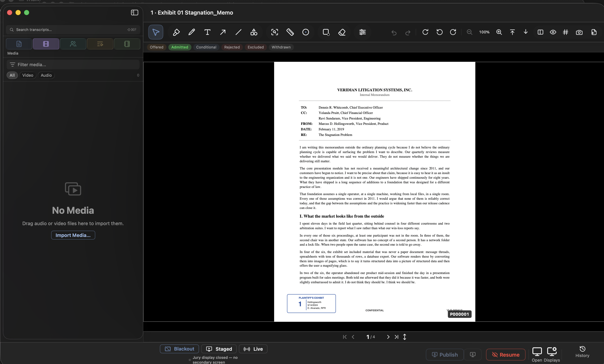
Task: Zoom out of the exhibit
Action: 469,32
